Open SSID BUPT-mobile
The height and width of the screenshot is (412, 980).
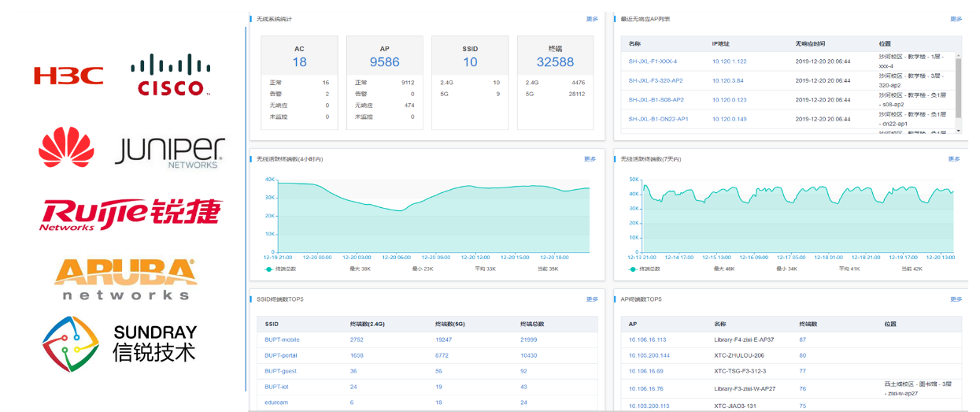pyautogui.click(x=282, y=340)
